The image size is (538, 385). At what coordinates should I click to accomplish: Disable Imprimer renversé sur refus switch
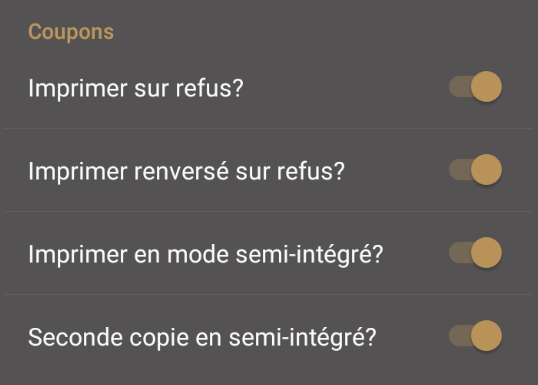(475, 170)
